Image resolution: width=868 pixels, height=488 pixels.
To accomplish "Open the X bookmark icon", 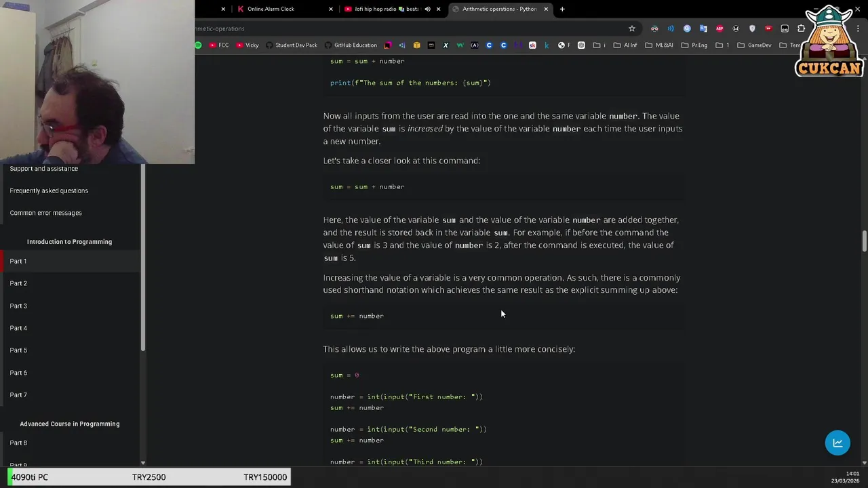I will click(x=446, y=45).
